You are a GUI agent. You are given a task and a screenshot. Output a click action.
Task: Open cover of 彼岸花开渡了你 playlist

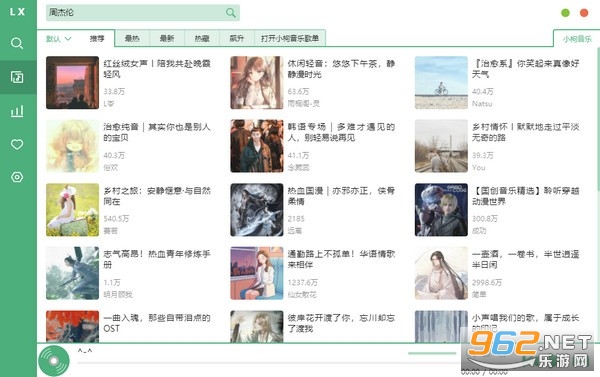(257, 326)
